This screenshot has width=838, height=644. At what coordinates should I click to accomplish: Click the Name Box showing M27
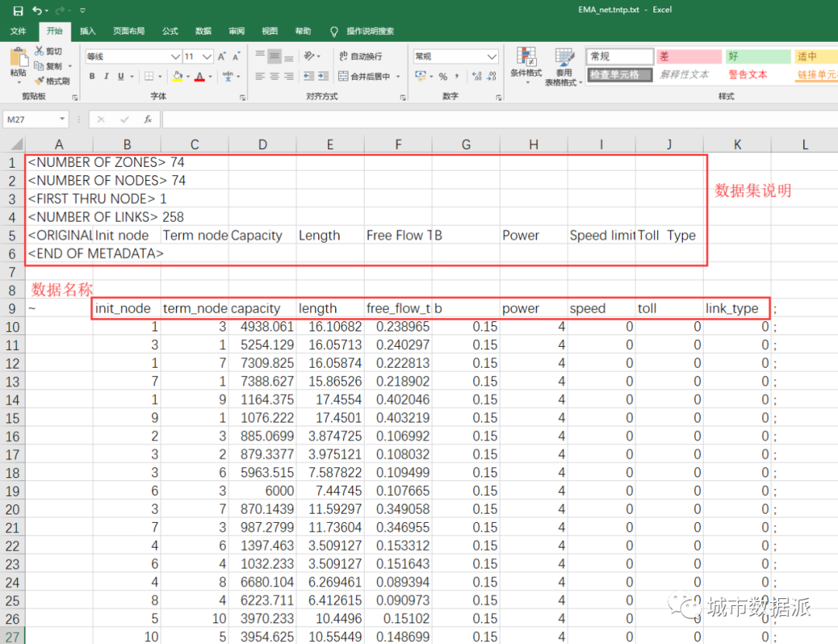tap(35, 119)
